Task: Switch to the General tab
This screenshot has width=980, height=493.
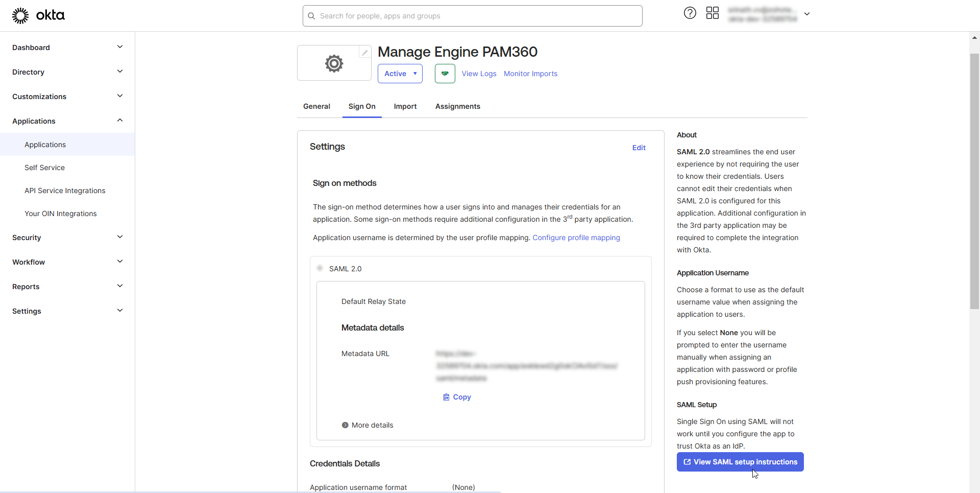Action: [316, 106]
